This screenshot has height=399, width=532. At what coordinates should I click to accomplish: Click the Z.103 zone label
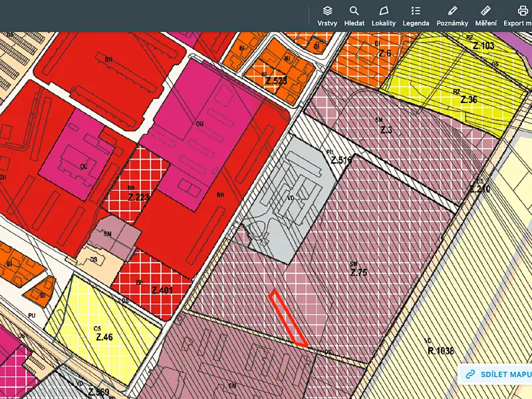coord(483,45)
